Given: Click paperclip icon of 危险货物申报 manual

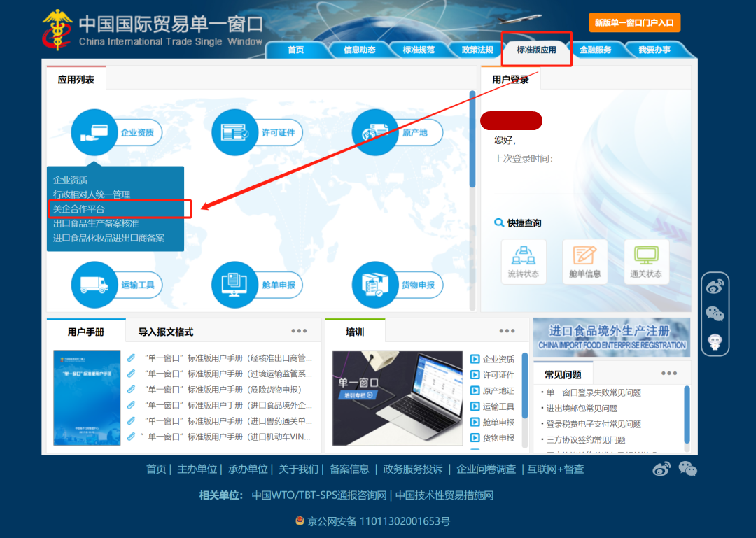Looking at the screenshot, I should click(131, 389).
